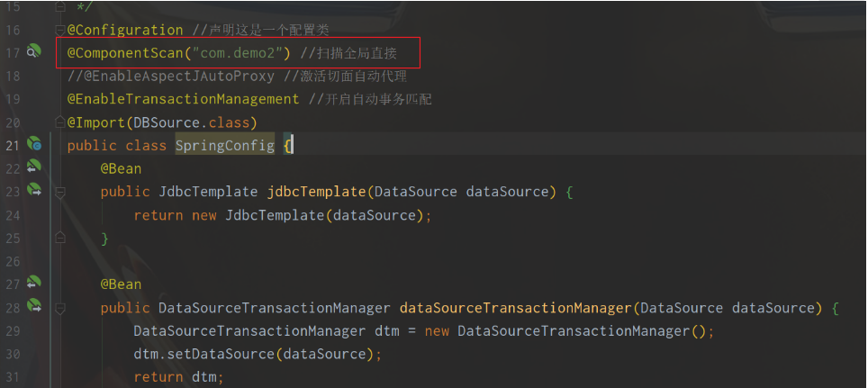Click the bean gutter icon on line 22

point(34,167)
